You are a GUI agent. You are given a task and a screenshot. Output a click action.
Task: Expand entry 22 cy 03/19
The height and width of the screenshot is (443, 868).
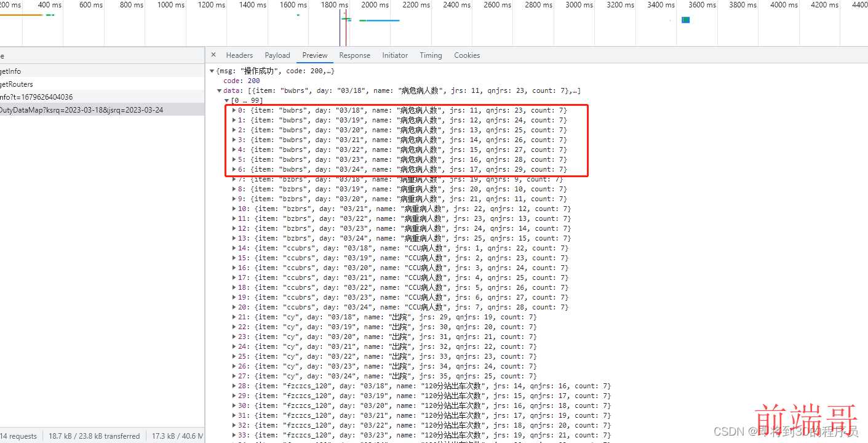[234, 327]
